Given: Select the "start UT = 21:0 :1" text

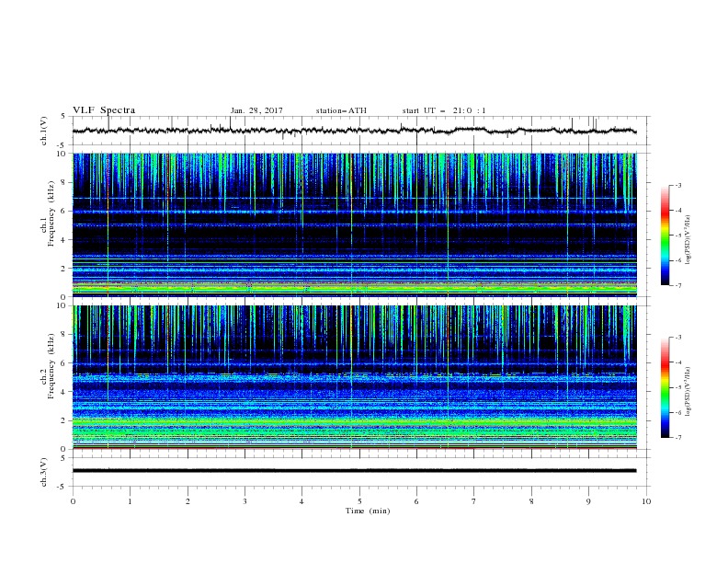Looking at the screenshot, I should pyautogui.click(x=444, y=110).
